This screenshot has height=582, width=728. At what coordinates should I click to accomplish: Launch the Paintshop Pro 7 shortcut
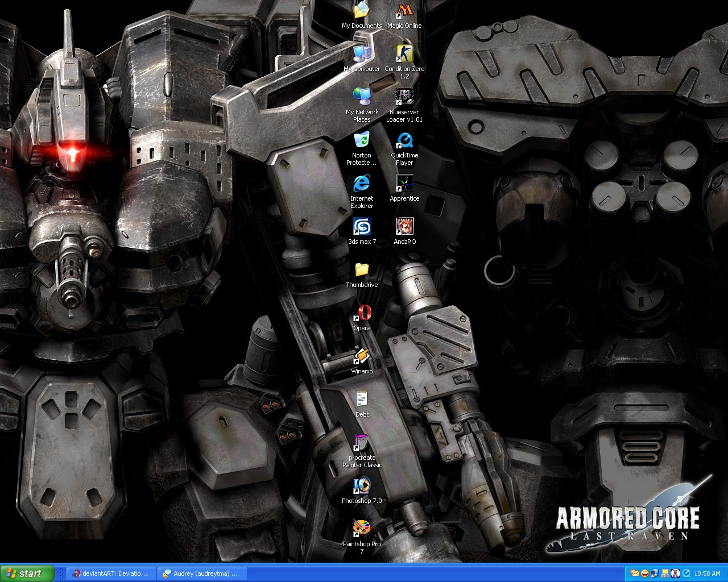(x=362, y=537)
